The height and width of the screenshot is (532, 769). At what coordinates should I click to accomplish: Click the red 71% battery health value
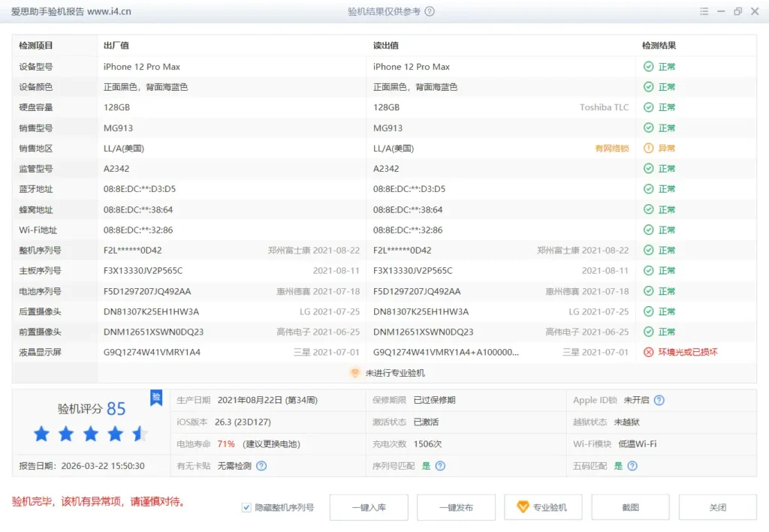tap(226, 443)
